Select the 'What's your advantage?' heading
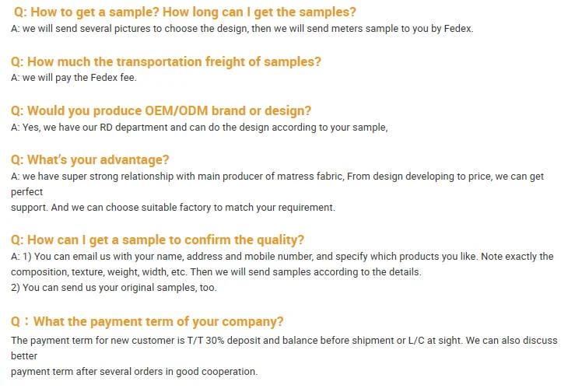The height and width of the screenshot is (392, 575). [89, 159]
